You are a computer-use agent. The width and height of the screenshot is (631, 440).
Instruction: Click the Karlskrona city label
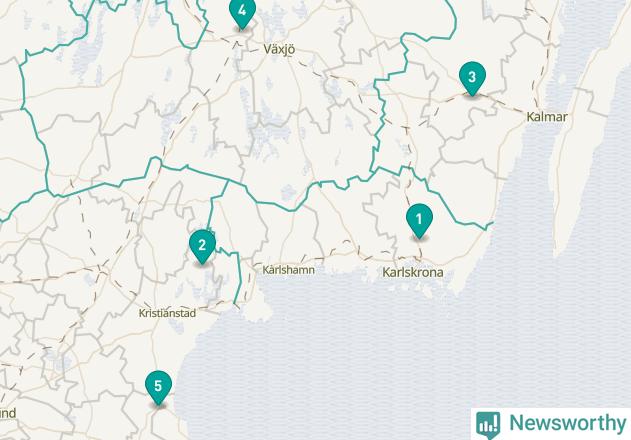point(412,272)
